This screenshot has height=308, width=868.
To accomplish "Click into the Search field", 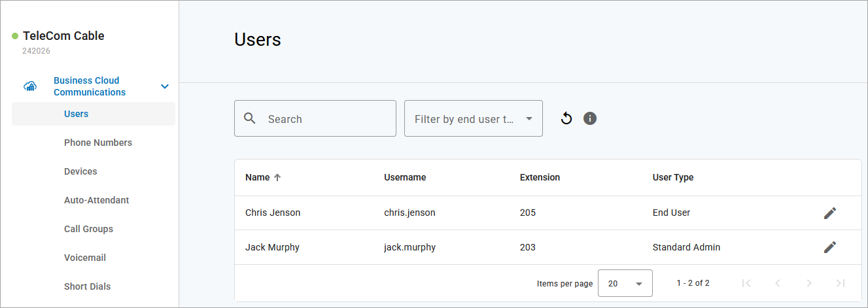I will [315, 118].
